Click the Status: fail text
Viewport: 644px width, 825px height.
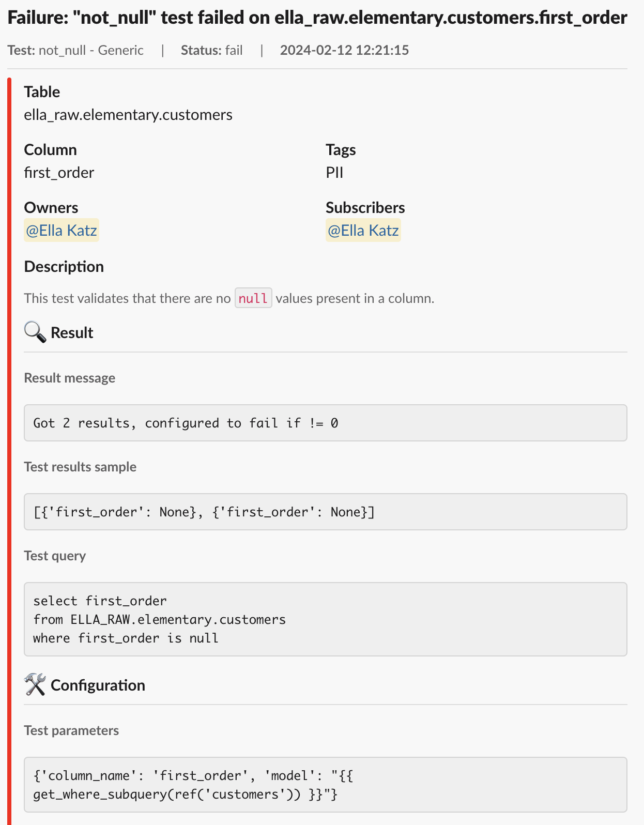(212, 50)
